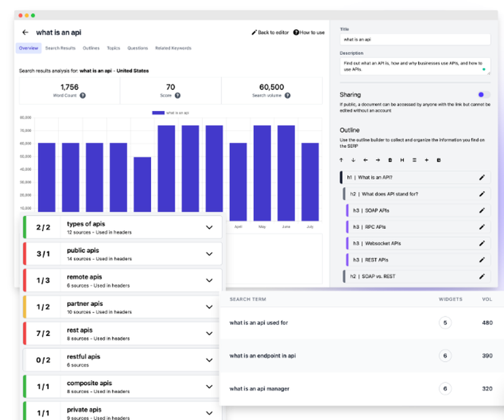
Task: Toggle the chart legend "what is an api" swatch
Action: pyautogui.click(x=158, y=113)
